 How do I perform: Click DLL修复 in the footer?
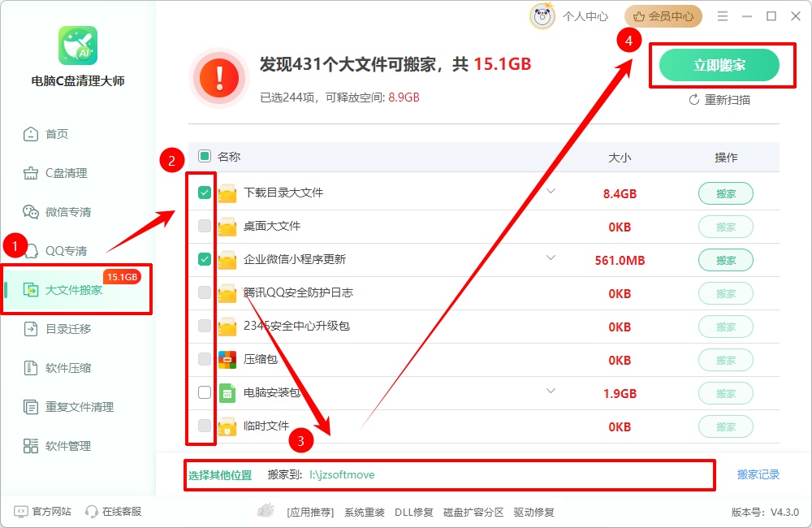[x=414, y=512]
